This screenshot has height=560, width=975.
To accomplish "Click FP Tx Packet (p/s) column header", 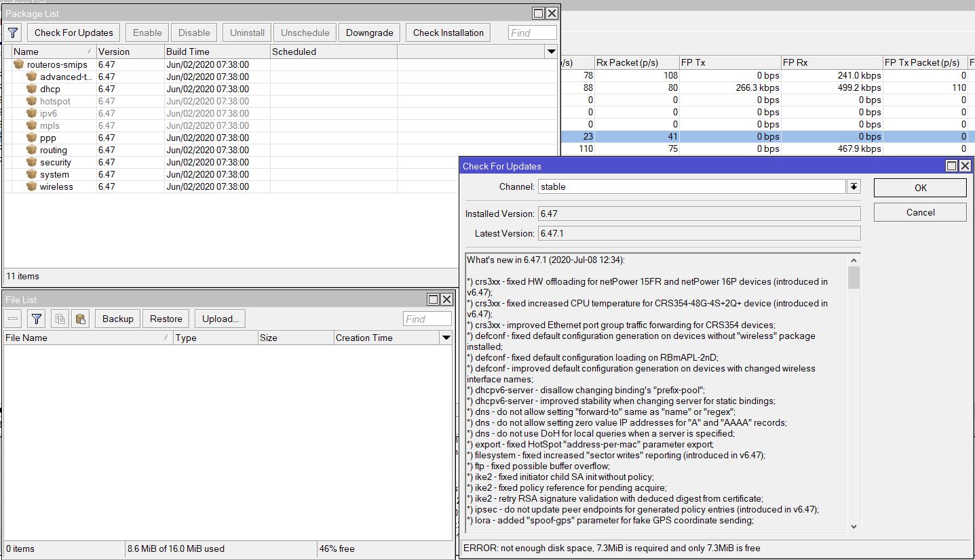I will (925, 62).
